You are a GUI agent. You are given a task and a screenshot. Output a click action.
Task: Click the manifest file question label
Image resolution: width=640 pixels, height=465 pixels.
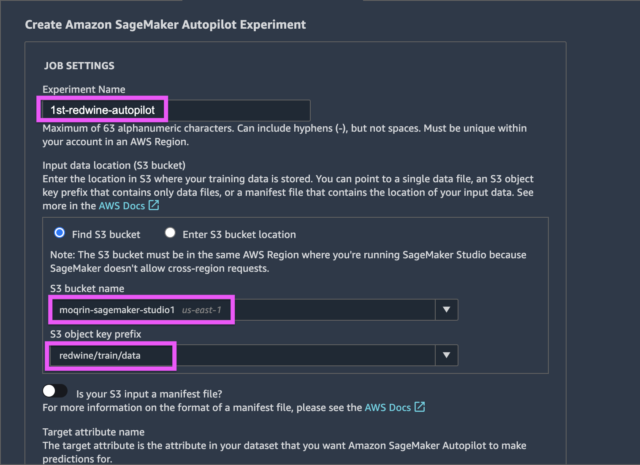coord(149,394)
